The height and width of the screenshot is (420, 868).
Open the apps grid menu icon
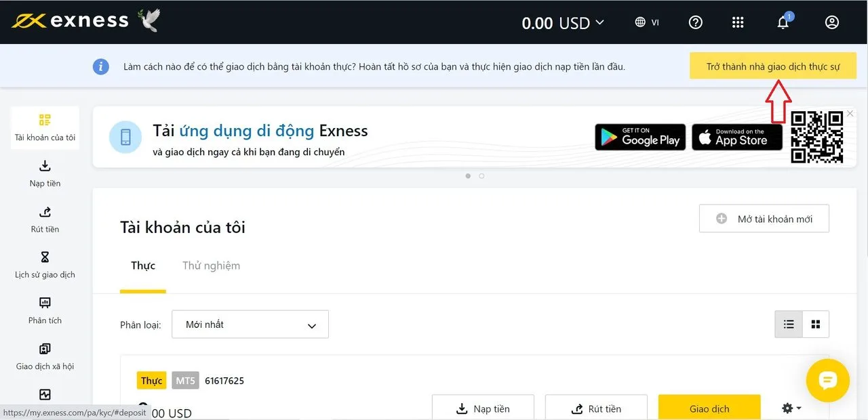point(738,22)
